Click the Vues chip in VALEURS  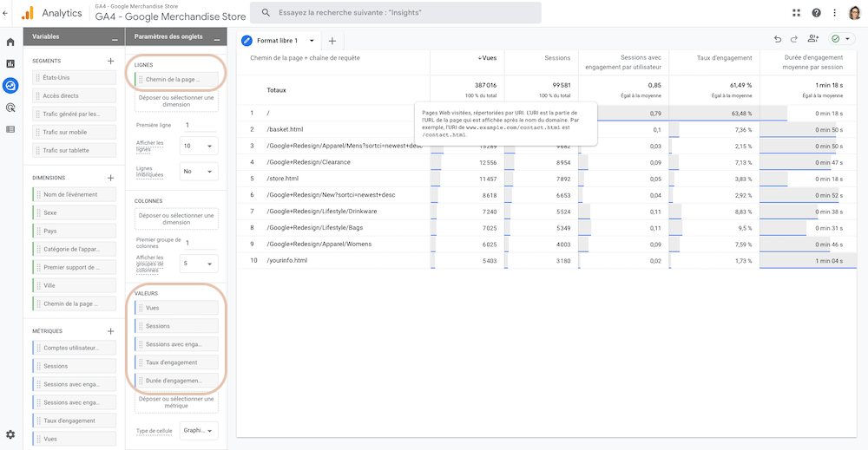(x=176, y=308)
